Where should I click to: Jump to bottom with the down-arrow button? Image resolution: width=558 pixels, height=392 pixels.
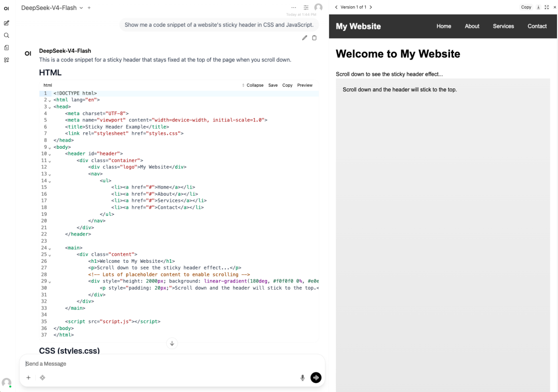tap(172, 343)
